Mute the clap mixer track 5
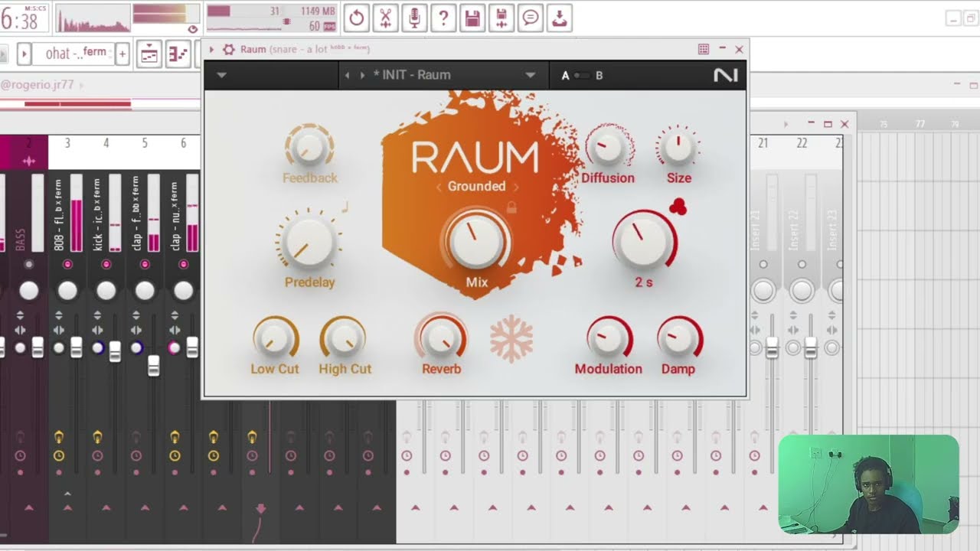 click(x=145, y=264)
